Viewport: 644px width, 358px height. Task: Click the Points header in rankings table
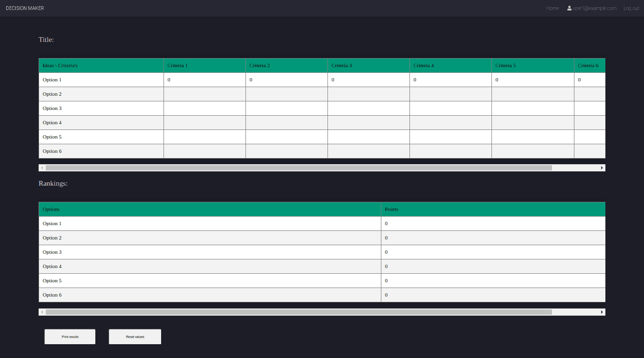(493, 209)
